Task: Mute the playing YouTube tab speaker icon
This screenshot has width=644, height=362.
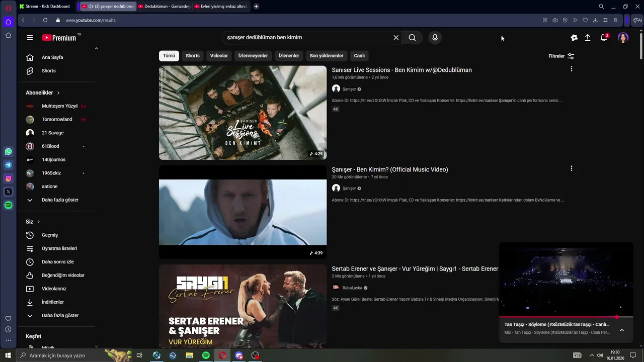Action: pyautogui.click(x=91, y=7)
